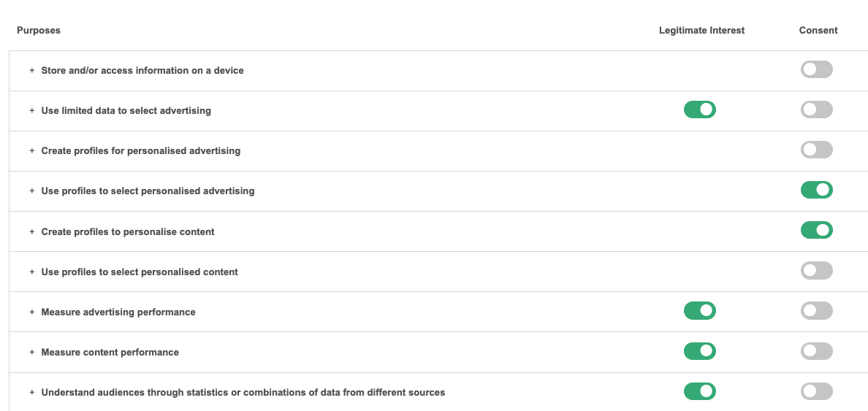868x411 pixels.
Task: Disable legitimate interest for Use limited data advertising
Action: point(699,110)
